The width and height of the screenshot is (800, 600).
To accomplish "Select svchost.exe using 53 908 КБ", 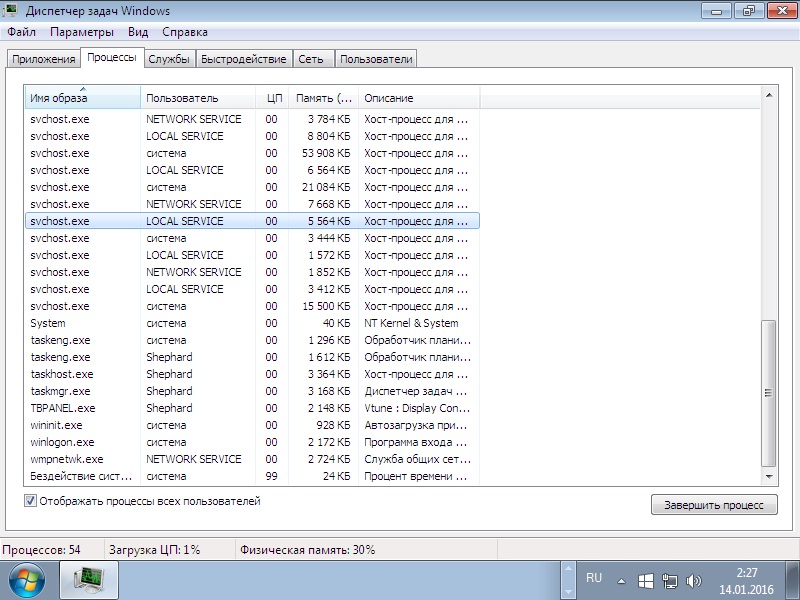I will pyautogui.click(x=252, y=153).
